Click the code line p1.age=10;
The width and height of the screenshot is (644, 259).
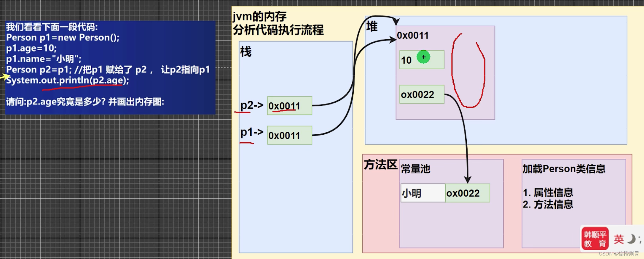(x=31, y=48)
